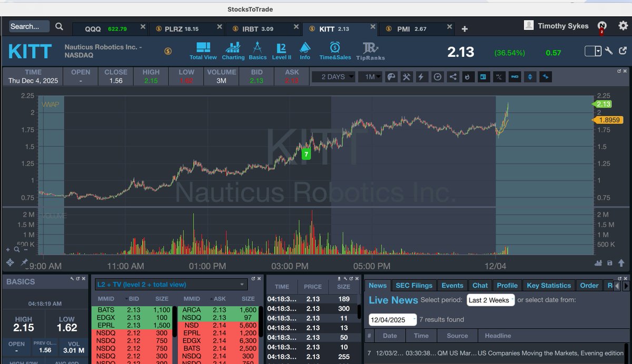Viewport: 632px width, 364px height.
Task: Open the Chat tab
Action: click(x=480, y=286)
